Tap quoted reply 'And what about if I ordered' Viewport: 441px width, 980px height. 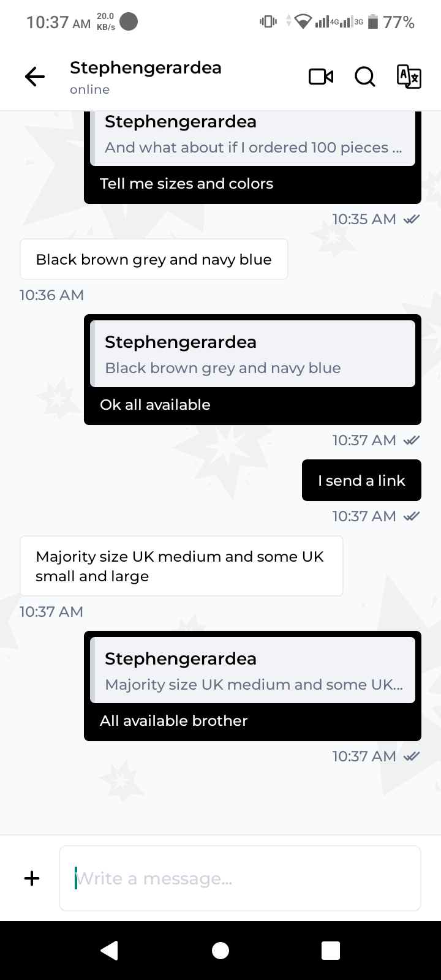click(x=252, y=138)
